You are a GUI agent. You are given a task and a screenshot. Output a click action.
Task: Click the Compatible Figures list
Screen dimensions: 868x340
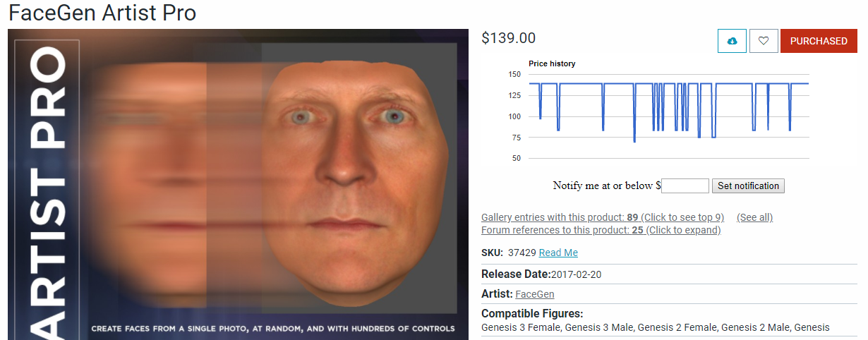click(x=656, y=327)
